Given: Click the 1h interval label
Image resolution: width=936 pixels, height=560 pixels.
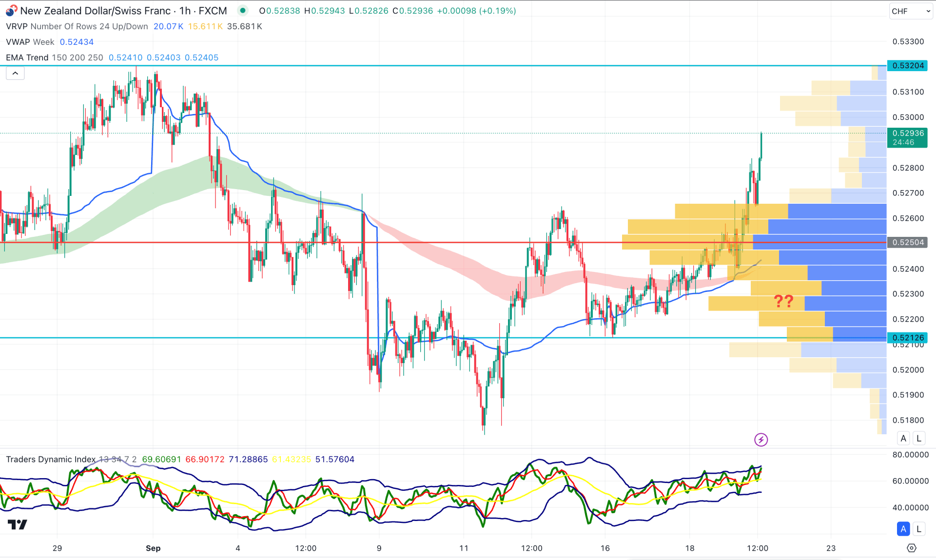Looking at the screenshot, I should pyautogui.click(x=185, y=11).
